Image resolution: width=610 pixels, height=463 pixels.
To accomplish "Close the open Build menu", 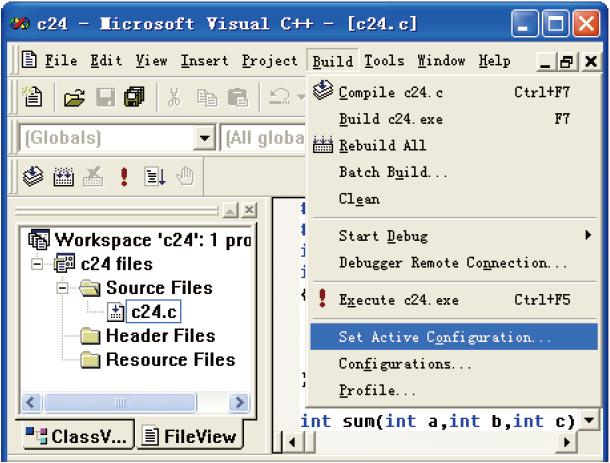I will click(333, 61).
